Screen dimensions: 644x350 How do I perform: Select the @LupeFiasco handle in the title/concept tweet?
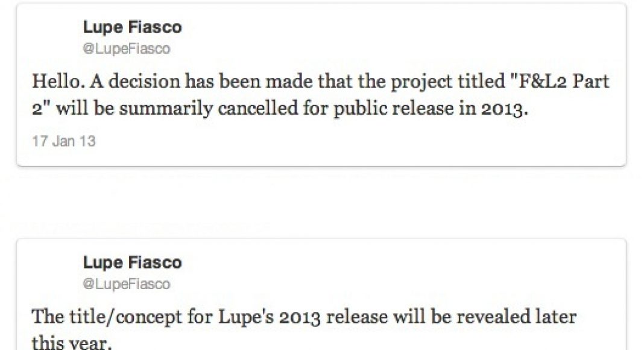[126, 284]
